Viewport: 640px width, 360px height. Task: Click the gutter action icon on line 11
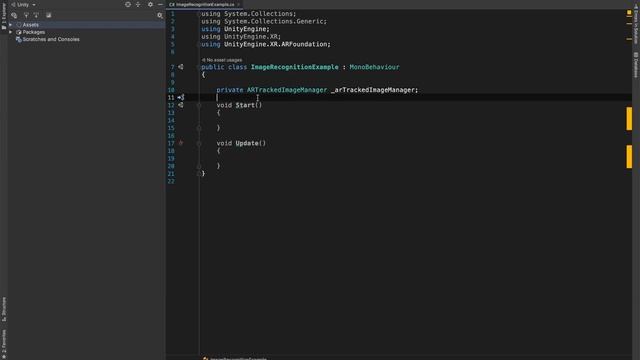181,98
